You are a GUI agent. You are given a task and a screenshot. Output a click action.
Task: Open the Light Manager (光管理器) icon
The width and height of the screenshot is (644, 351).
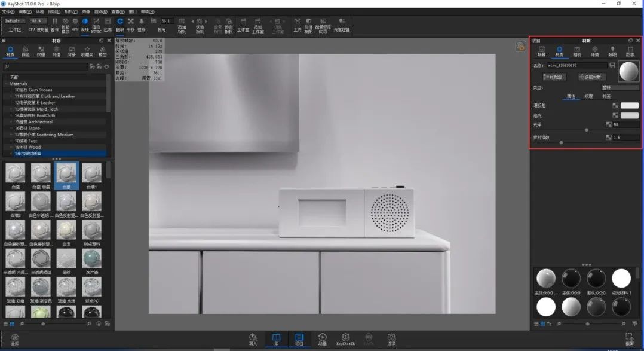pos(342,25)
